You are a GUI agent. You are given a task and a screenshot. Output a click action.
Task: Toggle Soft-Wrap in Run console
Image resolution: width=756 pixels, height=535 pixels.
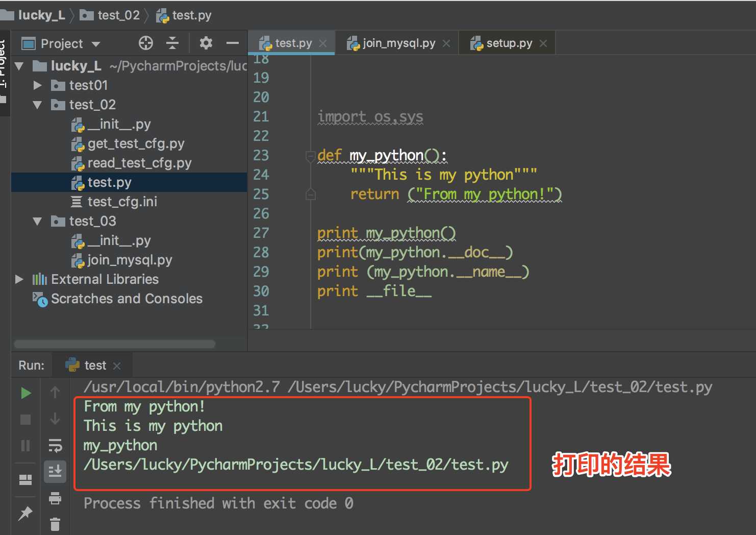[55, 446]
